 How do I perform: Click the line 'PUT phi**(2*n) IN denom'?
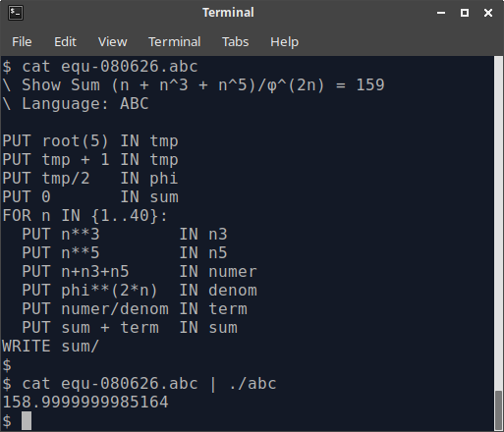(x=140, y=291)
